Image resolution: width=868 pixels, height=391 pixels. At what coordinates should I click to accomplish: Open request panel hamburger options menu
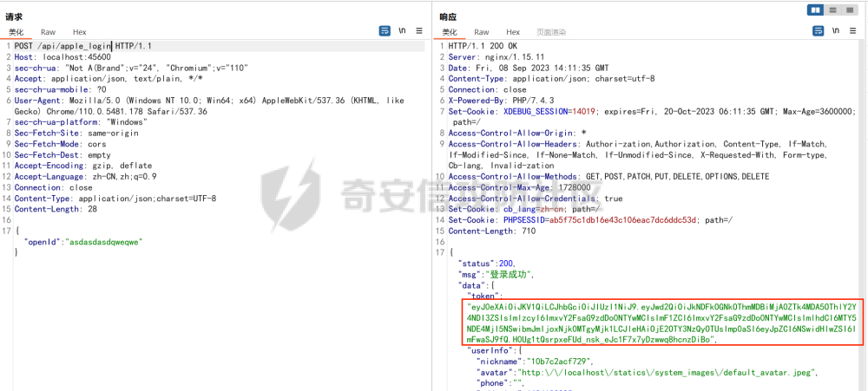tap(419, 30)
